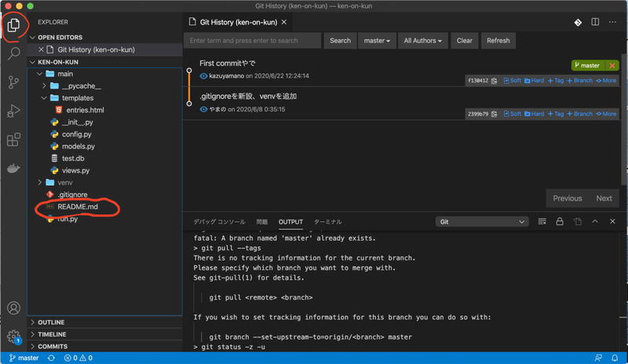Close Git History in Open Editors list

41,49
